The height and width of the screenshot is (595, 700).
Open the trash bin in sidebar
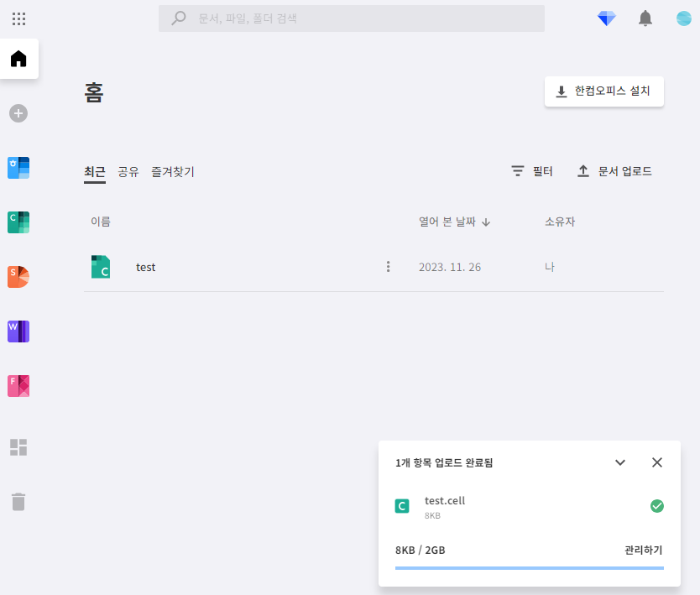(x=18, y=502)
